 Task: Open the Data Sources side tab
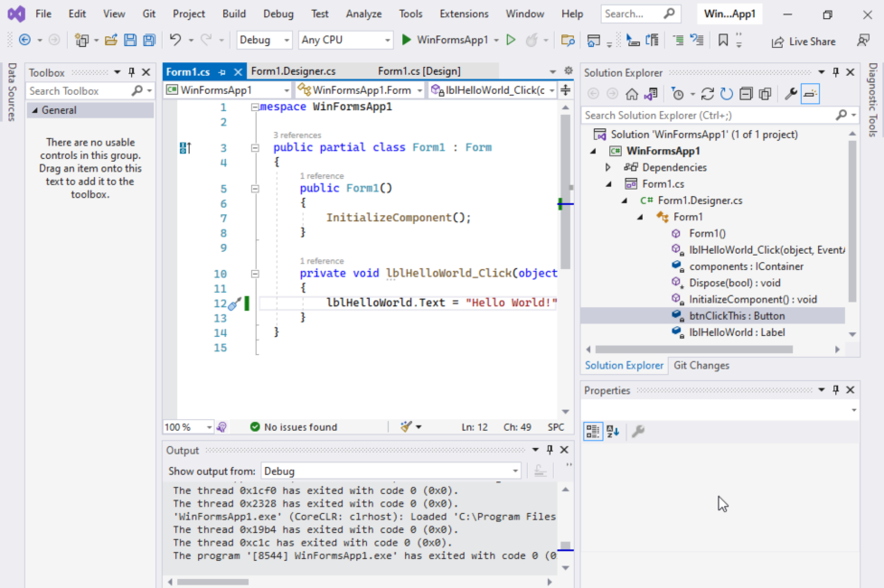pyautogui.click(x=12, y=91)
